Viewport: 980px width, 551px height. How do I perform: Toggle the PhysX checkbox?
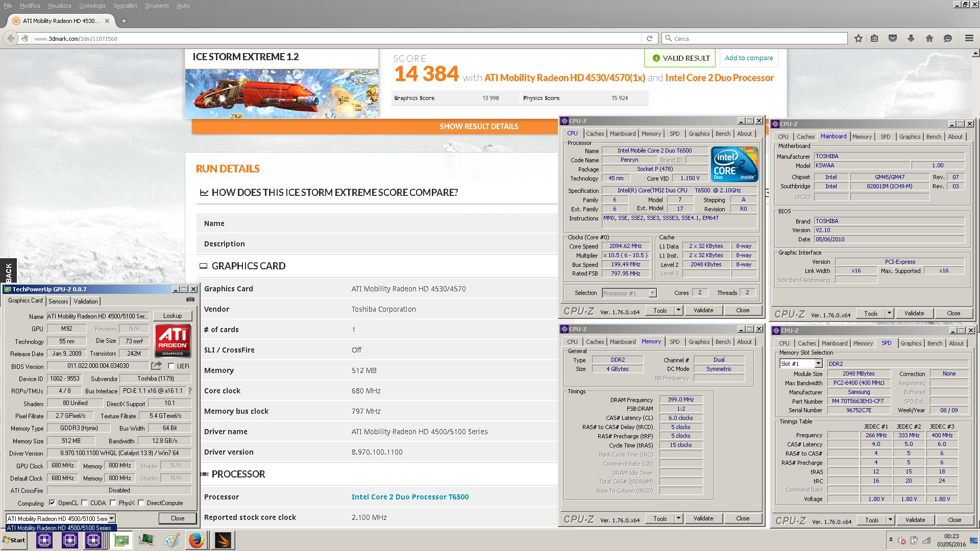(113, 503)
